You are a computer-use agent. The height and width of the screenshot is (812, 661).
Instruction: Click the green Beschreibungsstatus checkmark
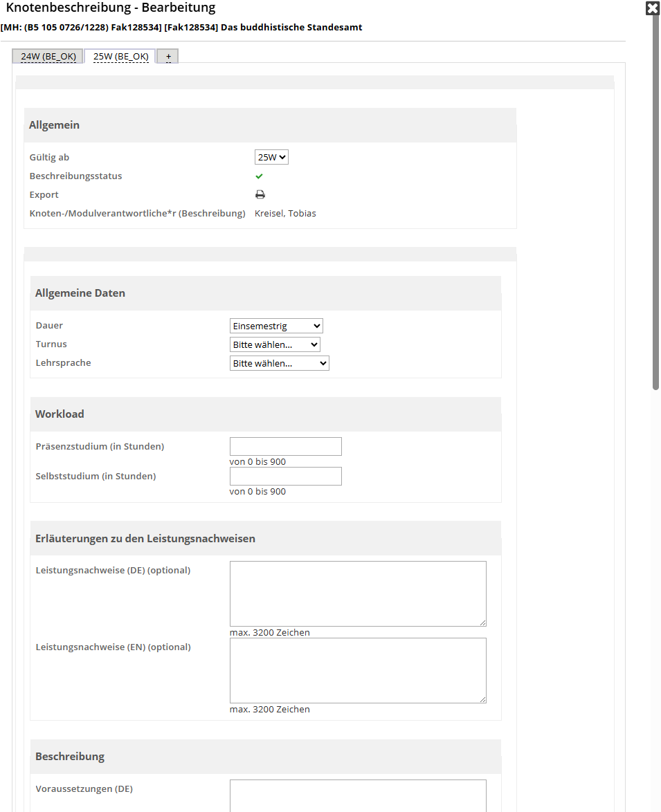coord(260,176)
